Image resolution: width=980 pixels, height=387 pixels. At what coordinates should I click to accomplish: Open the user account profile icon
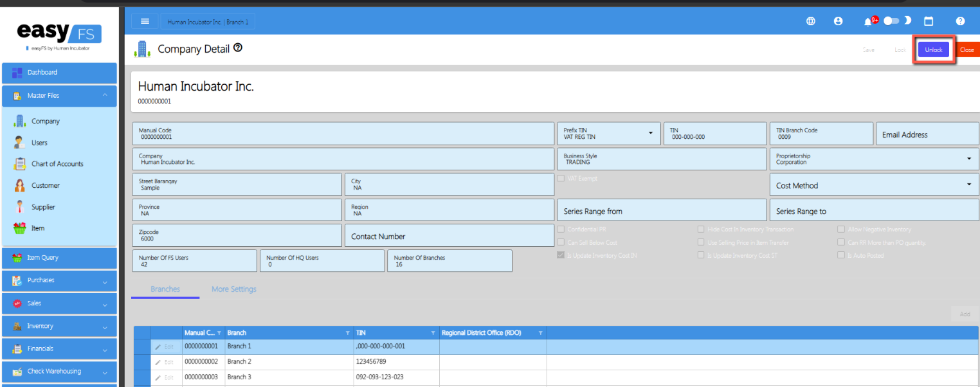tap(838, 21)
